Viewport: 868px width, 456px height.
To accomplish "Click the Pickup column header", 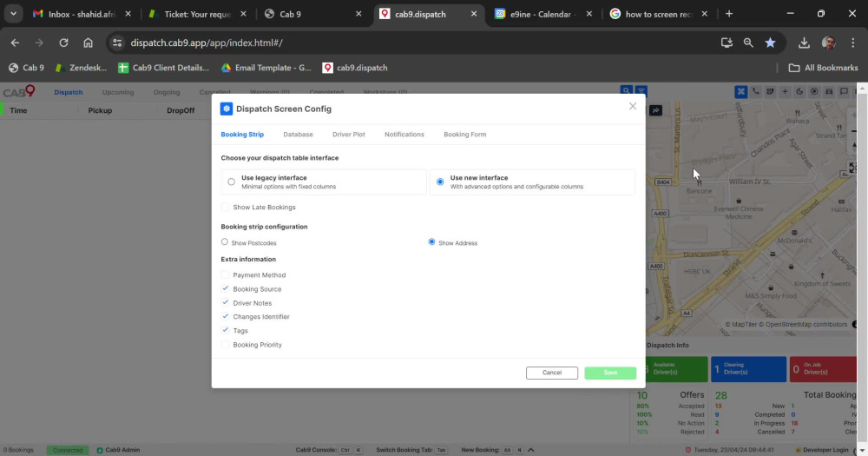I will click(100, 110).
